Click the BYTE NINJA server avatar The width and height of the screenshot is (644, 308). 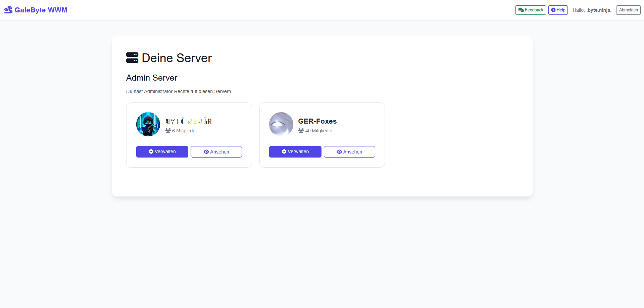tap(148, 124)
